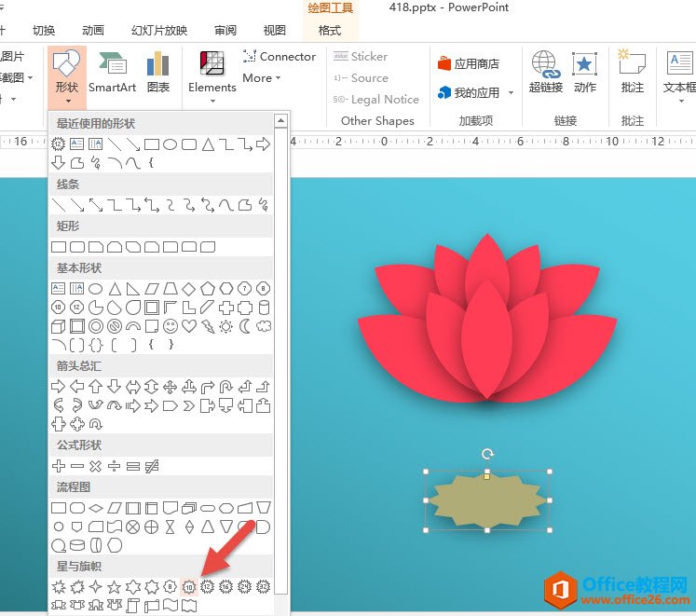The width and height of the screenshot is (696, 616).
Task: Select the division sign equation shape
Action: point(115,465)
